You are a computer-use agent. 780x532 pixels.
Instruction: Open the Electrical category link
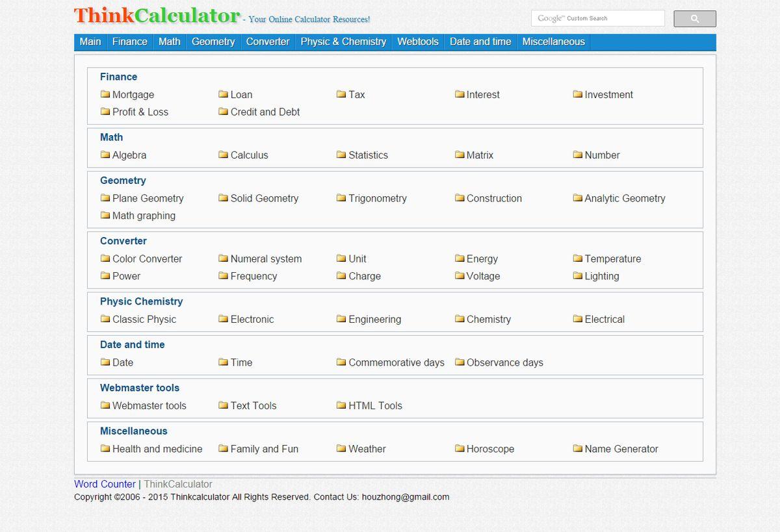[604, 319]
